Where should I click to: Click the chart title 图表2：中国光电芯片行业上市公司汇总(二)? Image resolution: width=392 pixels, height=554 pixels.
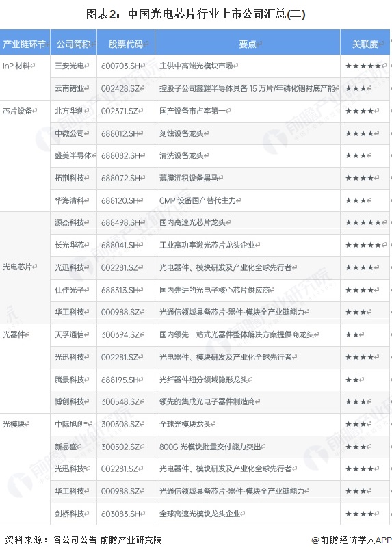tap(196, 14)
